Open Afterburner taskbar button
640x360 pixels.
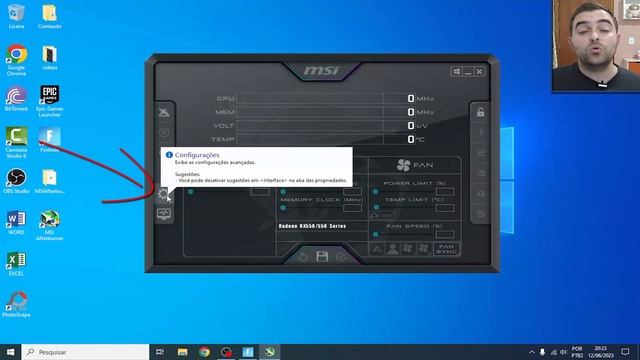tap(270, 352)
